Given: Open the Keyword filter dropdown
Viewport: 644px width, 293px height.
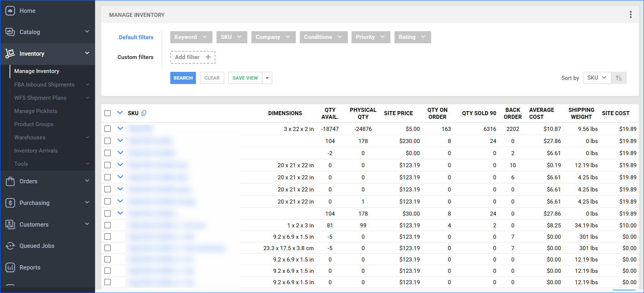Looking at the screenshot, I should click(191, 37).
